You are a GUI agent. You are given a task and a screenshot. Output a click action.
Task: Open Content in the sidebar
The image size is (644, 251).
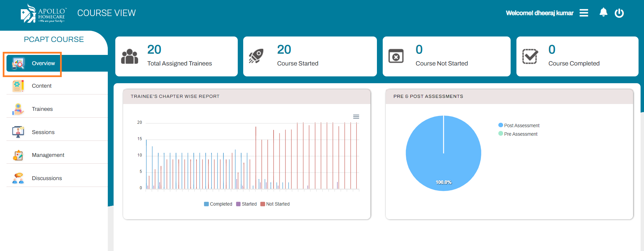[x=57, y=86]
